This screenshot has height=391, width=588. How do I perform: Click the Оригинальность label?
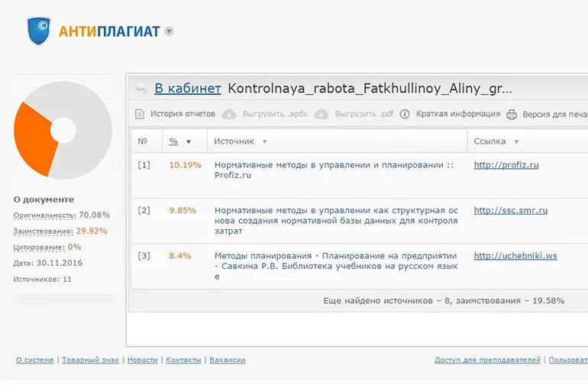[x=44, y=215]
